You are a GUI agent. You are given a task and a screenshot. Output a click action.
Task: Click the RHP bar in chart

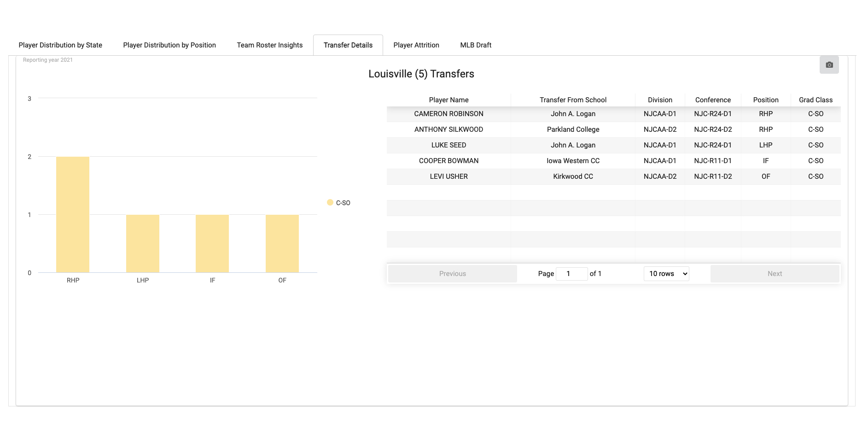(73, 215)
